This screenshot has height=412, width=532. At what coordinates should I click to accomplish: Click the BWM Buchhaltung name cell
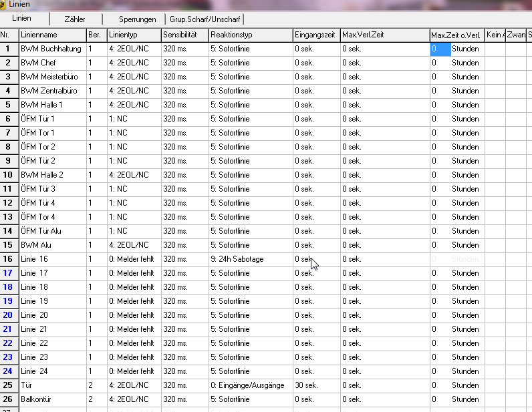click(x=51, y=49)
